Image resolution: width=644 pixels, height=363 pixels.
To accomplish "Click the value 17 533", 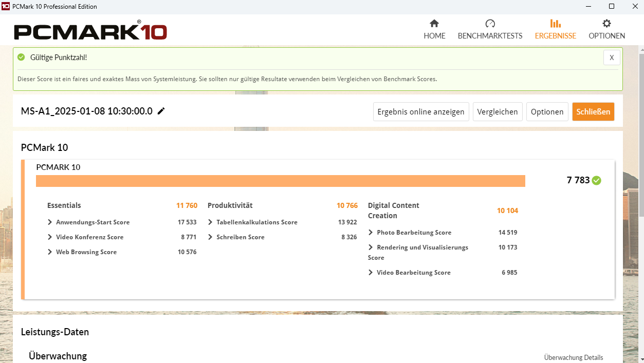I will tap(187, 222).
